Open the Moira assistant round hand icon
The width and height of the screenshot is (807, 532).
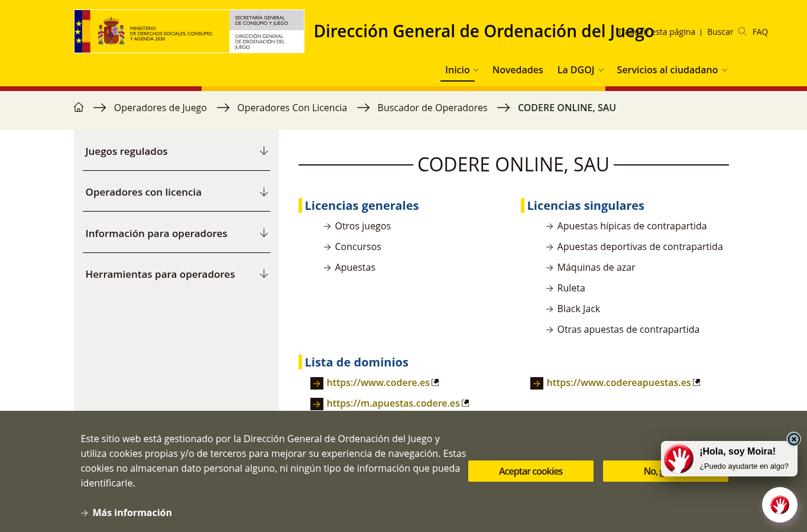pyautogui.click(x=779, y=505)
